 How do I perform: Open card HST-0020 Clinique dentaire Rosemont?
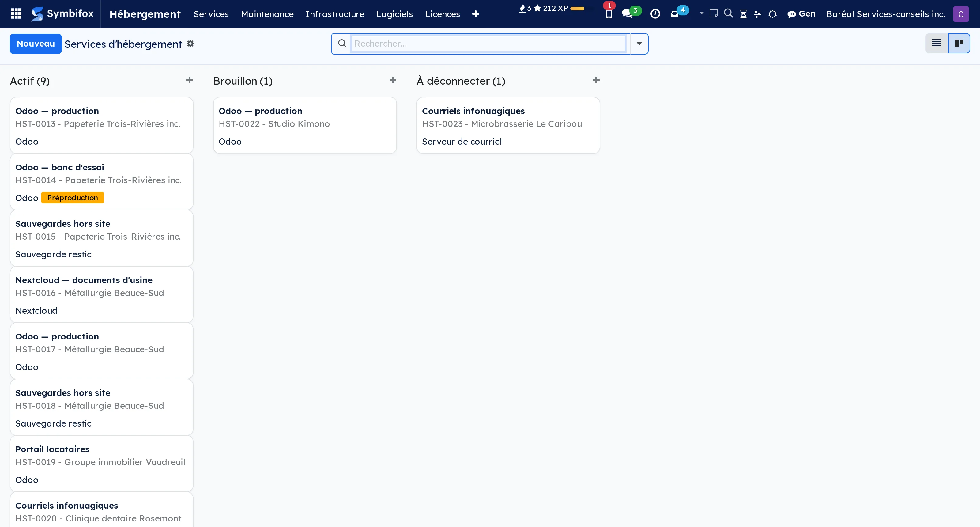coord(102,510)
